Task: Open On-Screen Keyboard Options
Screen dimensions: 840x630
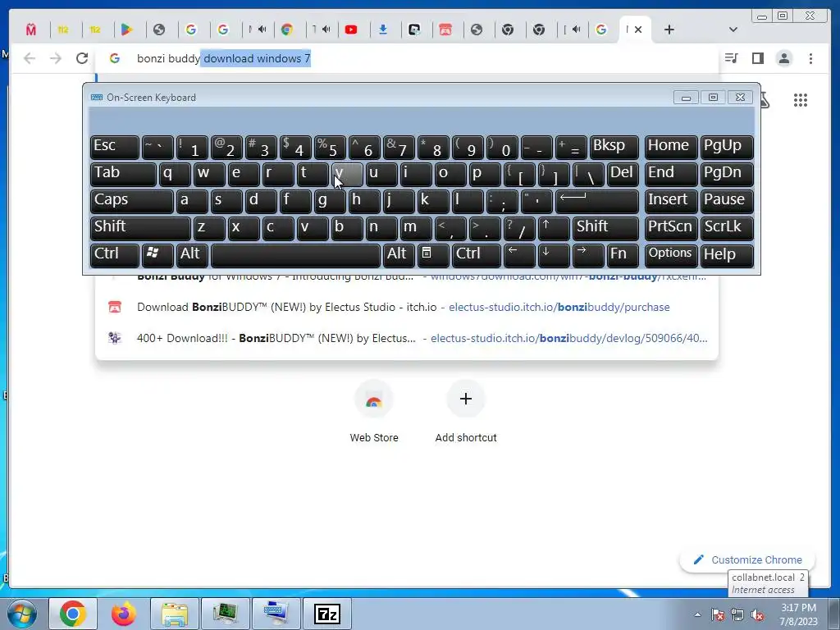Action: 671,255
